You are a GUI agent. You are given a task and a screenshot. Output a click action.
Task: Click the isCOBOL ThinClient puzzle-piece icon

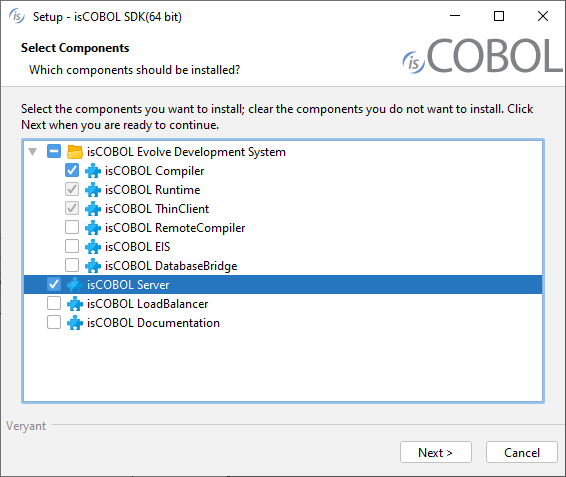(93, 209)
